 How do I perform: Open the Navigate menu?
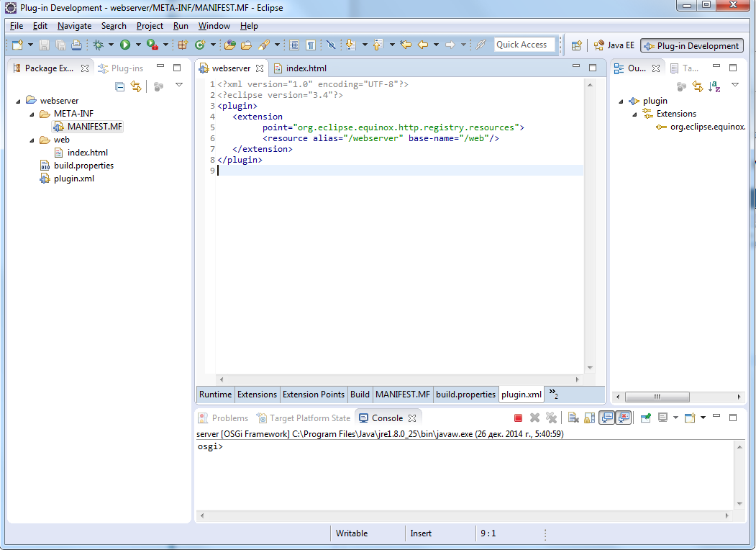pyautogui.click(x=74, y=26)
